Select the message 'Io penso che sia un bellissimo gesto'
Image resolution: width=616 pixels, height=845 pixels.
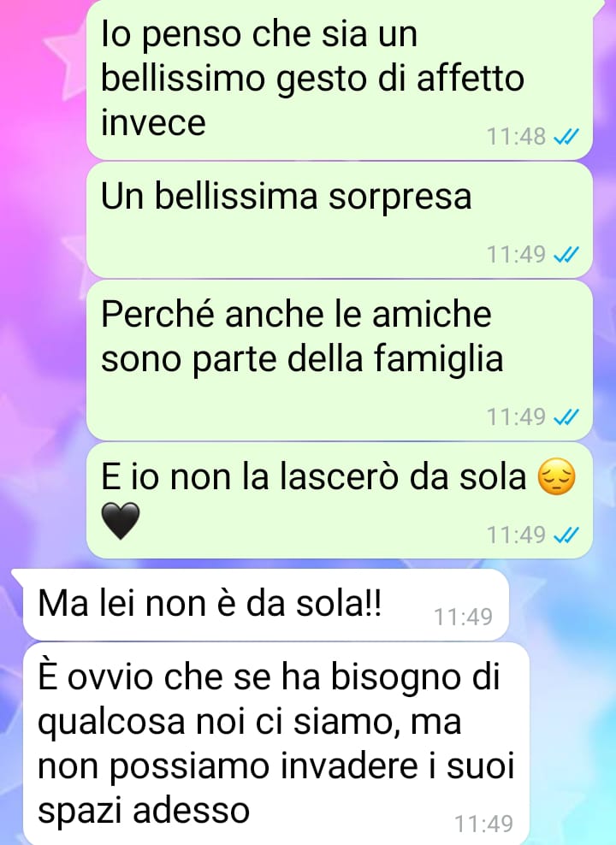pyautogui.click(x=340, y=80)
